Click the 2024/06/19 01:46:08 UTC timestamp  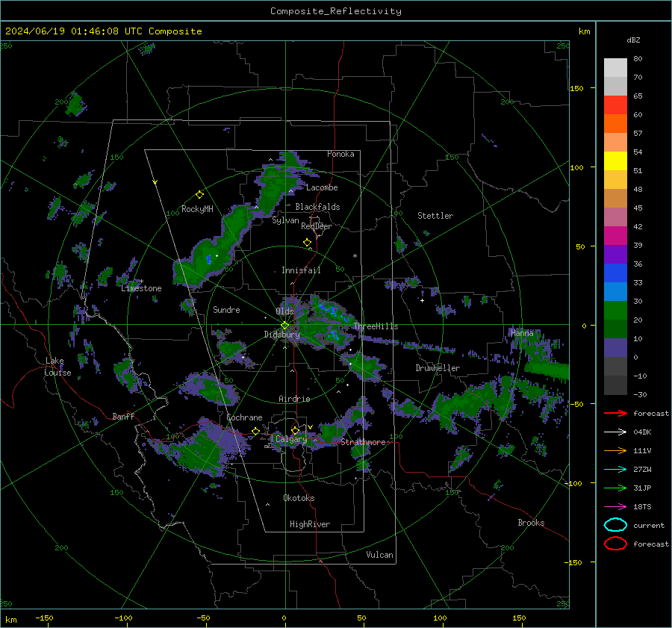coord(73,31)
